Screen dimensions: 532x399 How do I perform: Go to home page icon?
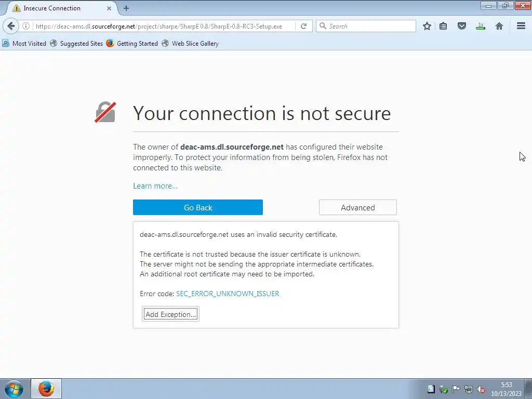point(499,26)
